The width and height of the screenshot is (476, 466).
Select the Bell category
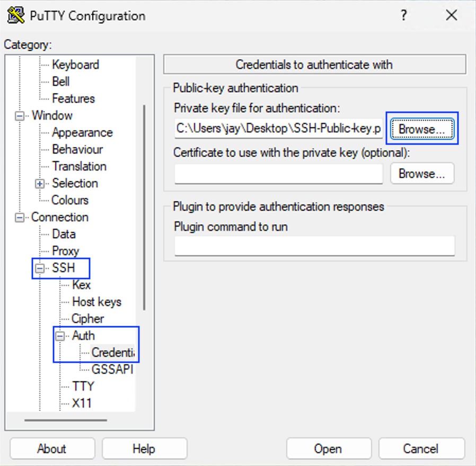click(60, 82)
